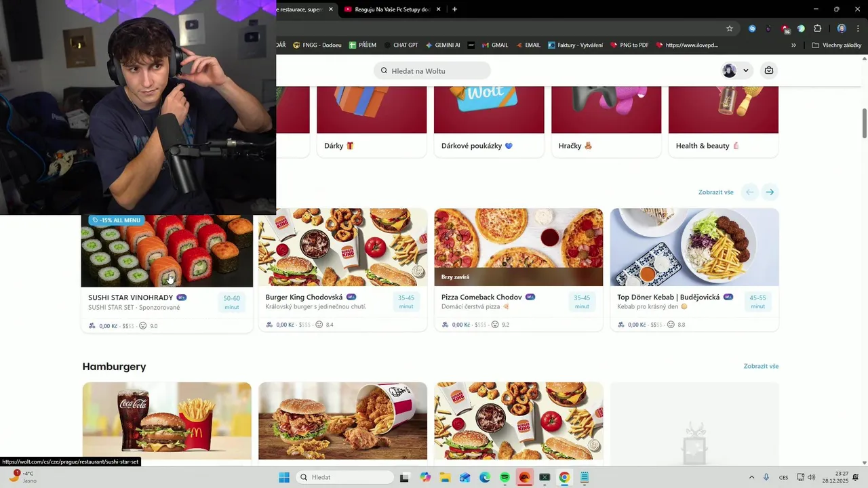Screen dimensions: 868x488
Task: Click the 9.2 rating on Pizza Comeback
Action: tap(500, 325)
